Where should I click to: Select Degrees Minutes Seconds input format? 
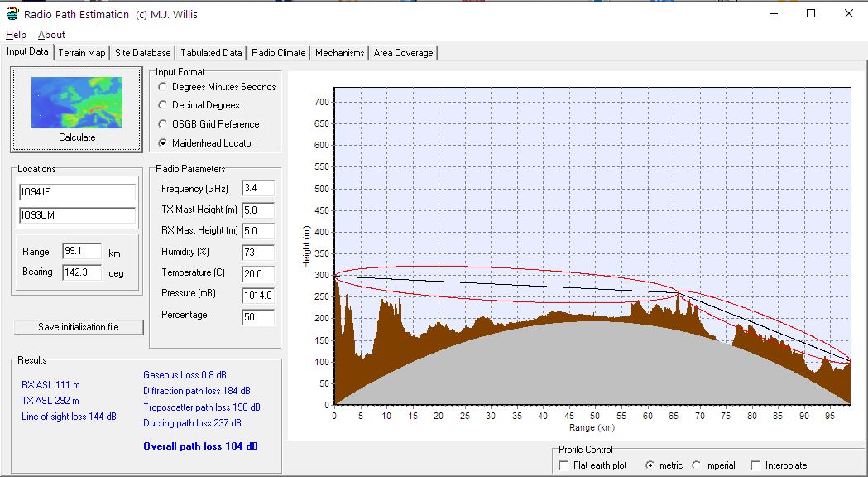click(x=162, y=87)
